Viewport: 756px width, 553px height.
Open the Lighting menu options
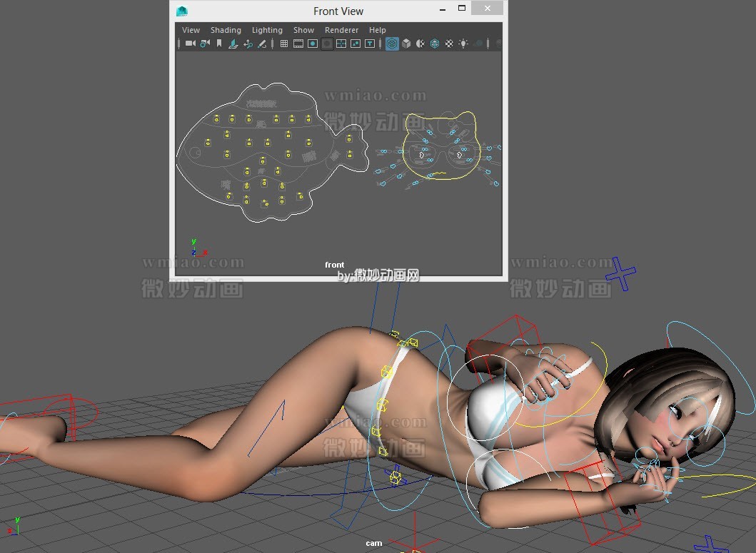point(267,30)
